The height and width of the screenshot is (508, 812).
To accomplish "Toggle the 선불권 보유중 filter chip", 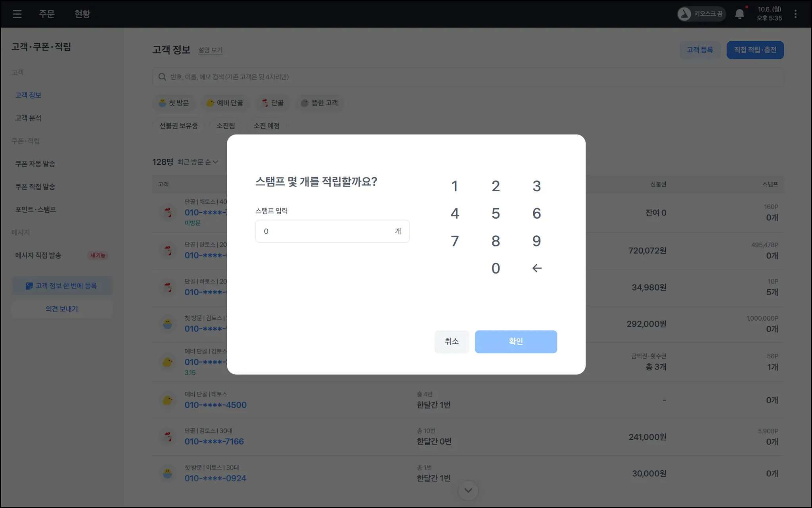I will click(178, 126).
